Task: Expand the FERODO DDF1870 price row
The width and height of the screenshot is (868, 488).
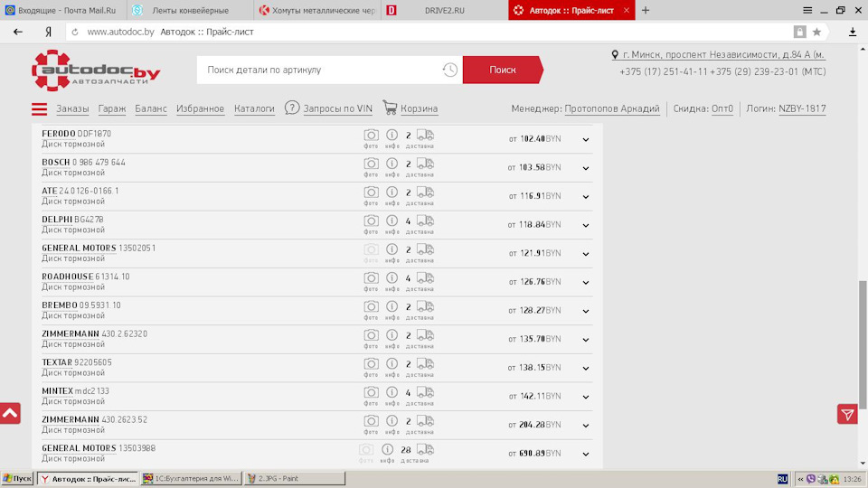Action: click(x=586, y=139)
